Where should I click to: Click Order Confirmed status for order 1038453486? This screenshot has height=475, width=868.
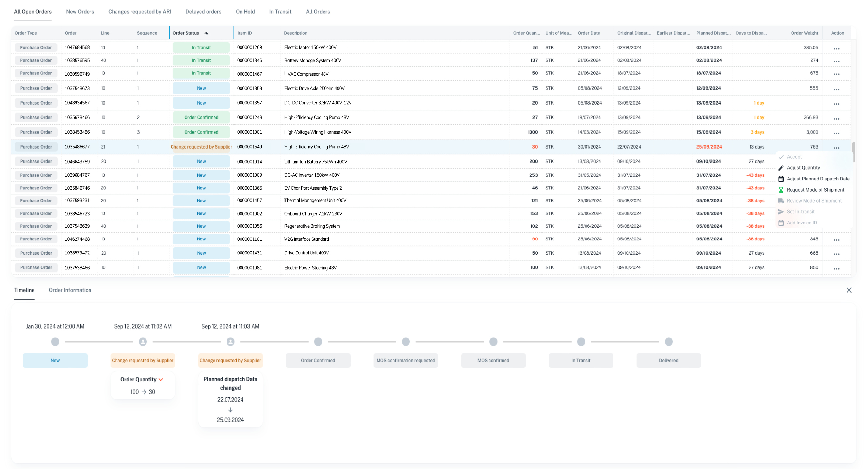201,132
